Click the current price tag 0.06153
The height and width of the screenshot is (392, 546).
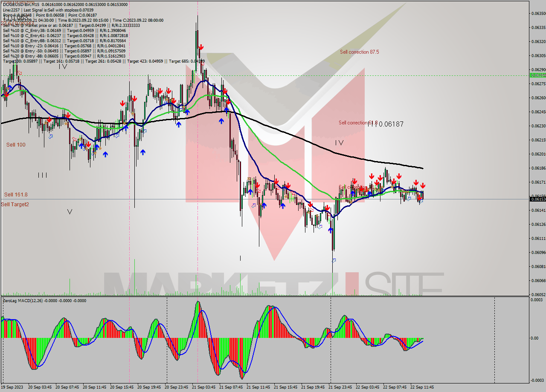[537, 199]
